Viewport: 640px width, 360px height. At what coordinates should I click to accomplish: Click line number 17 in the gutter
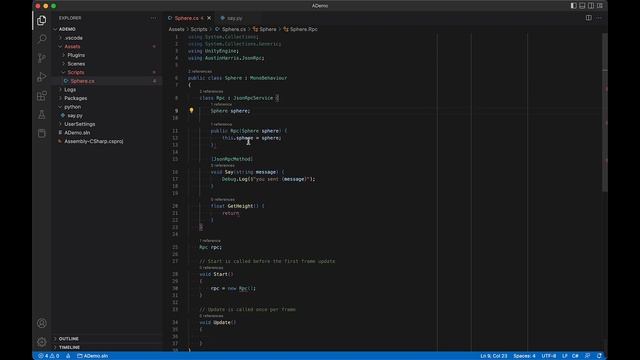[x=175, y=179]
